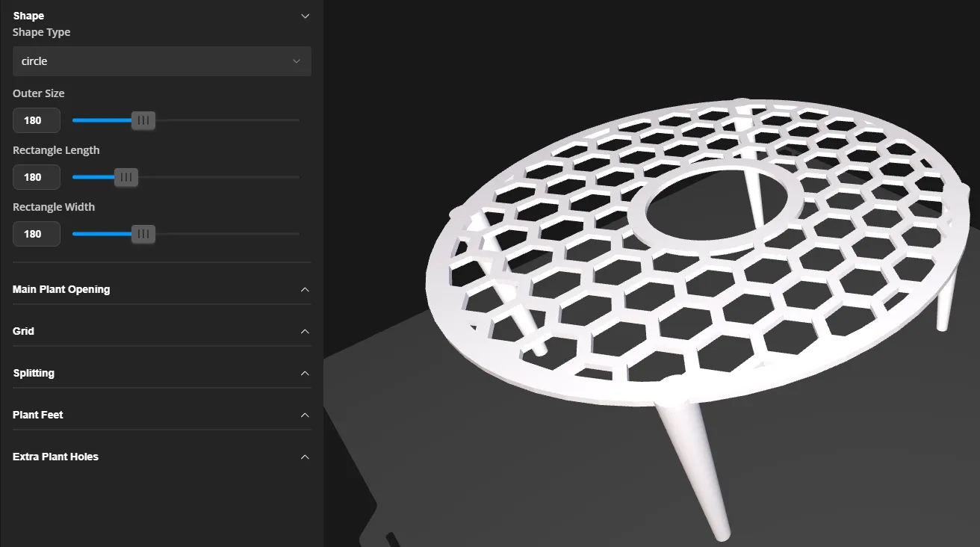Click the Outer Size slider handle
980x547 pixels.
pos(143,120)
